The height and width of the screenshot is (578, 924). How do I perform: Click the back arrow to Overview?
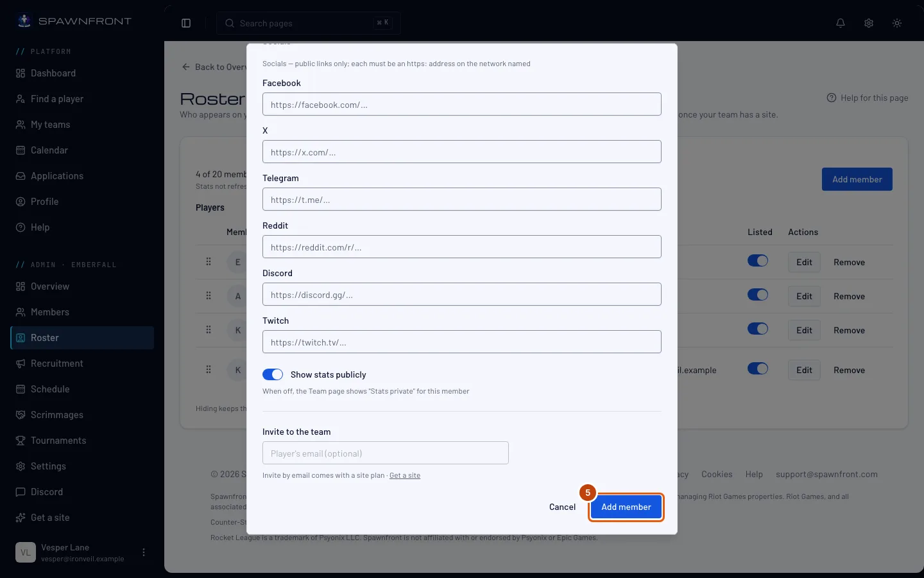coord(186,67)
